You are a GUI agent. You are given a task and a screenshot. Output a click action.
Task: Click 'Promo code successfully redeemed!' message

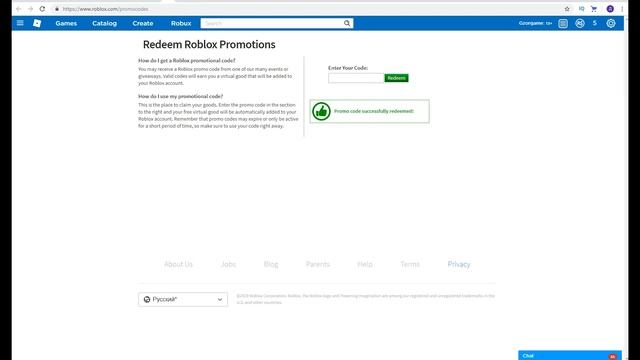tap(373, 111)
